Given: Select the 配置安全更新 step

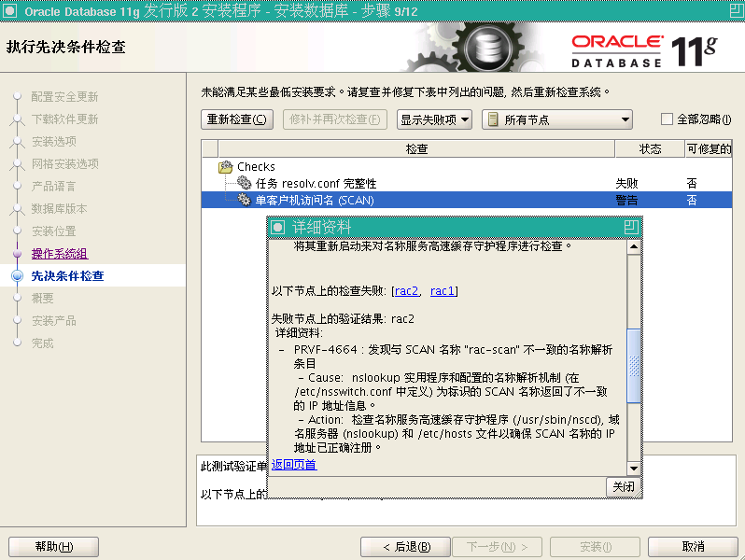Looking at the screenshot, I should click(x=64, y=97).
